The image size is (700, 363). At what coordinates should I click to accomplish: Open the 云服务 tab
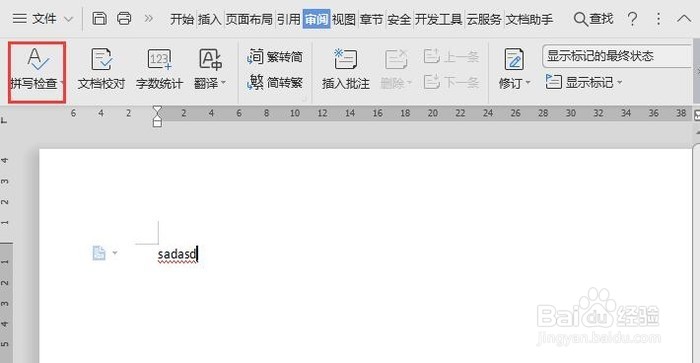484,19
